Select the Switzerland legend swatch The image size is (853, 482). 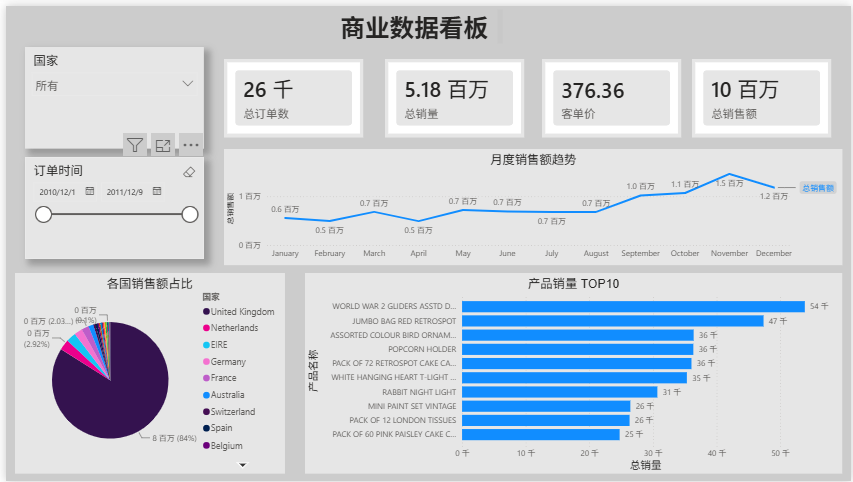(x=206, y=412)
